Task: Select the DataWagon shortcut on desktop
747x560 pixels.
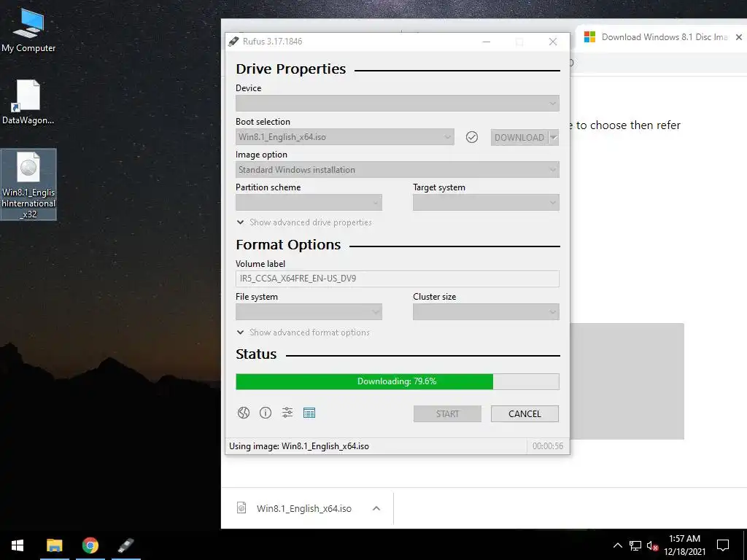Action: pyautogui.click(x=28, y=102)
